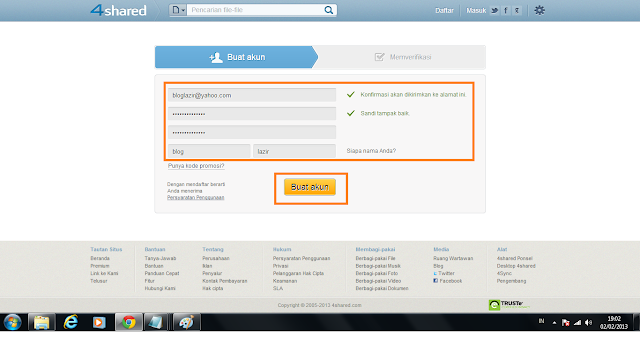Open Berbagi-pakai Musik footer link
This screenshot has height=360, width=640.
click(378, 266)
